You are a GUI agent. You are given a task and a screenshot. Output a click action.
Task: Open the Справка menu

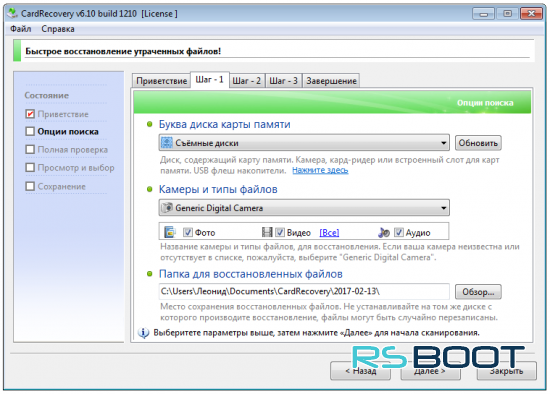58,29
